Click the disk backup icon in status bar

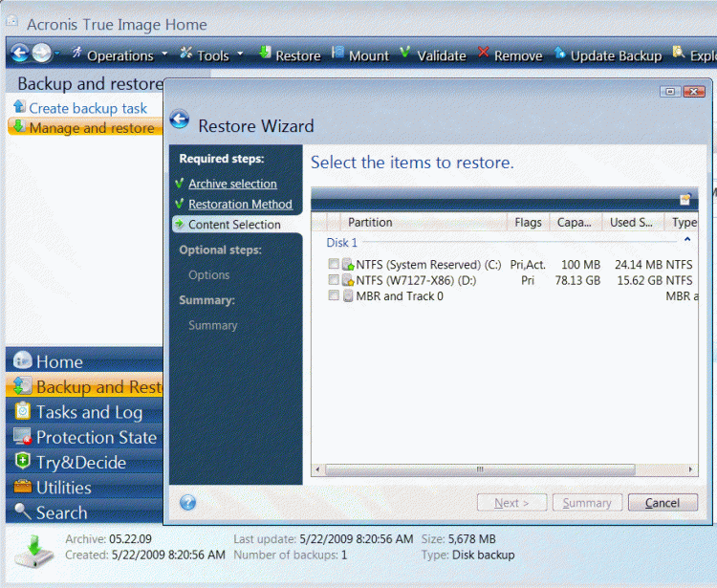pyautogui.click(x=34, y=551)
